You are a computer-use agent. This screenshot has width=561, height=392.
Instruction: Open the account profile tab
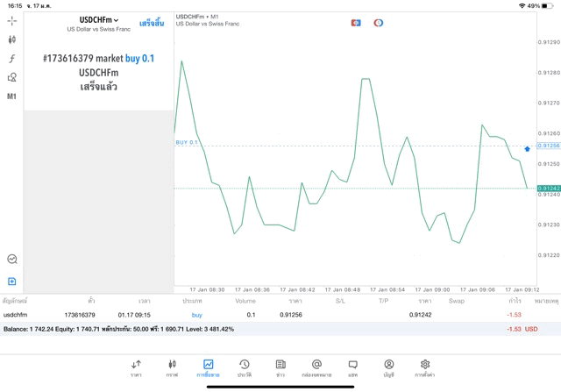click(x=388, y=367)
